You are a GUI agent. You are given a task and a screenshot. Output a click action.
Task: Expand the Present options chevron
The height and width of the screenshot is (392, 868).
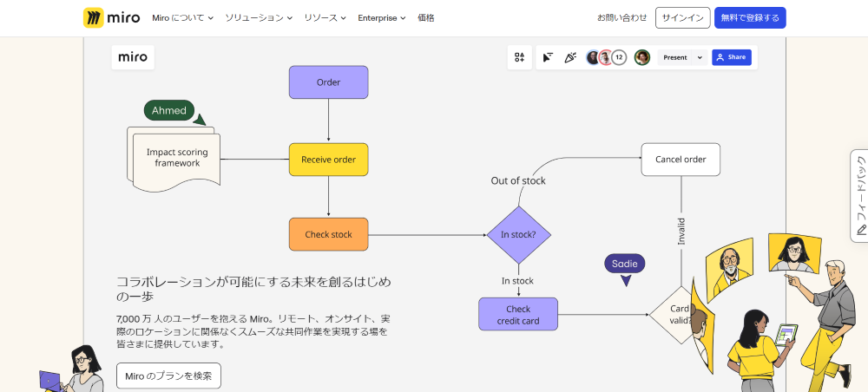pyautogui.click(x=700, y=57)
